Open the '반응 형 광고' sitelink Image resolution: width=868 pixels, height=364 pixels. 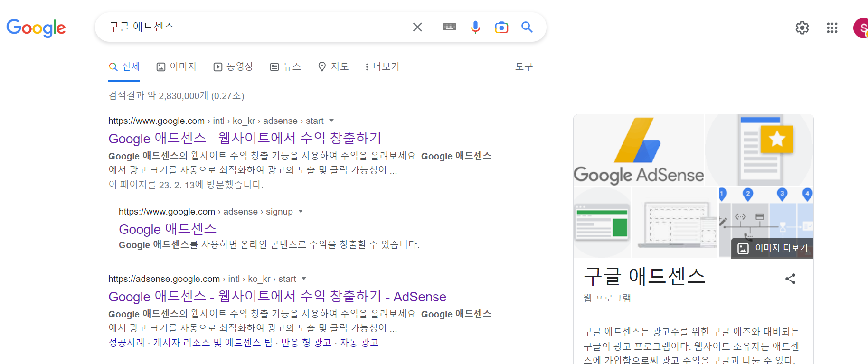[306, 342]
